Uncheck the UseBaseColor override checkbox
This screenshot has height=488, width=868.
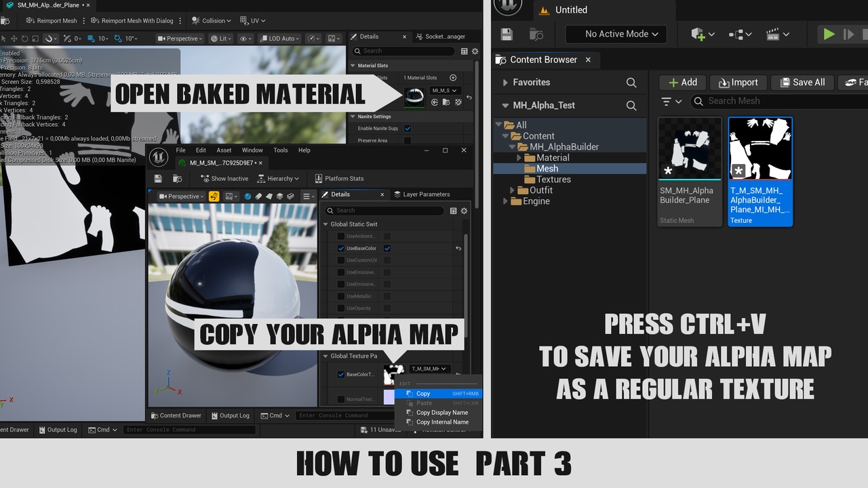click(341, 249)
